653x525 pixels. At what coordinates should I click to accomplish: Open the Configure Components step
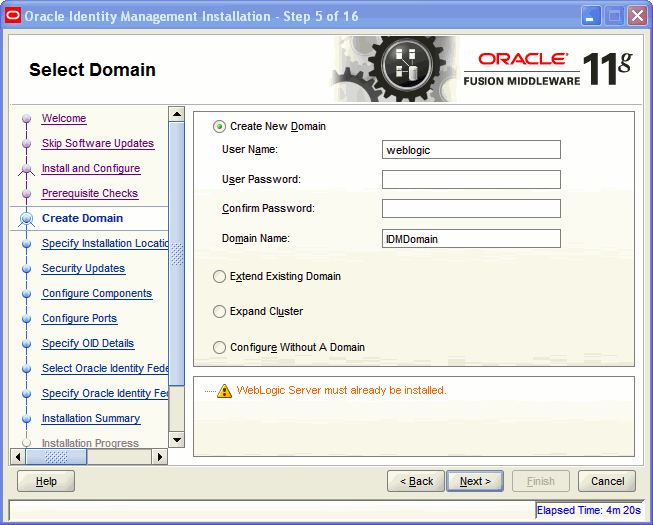click(x=97, y=293)
